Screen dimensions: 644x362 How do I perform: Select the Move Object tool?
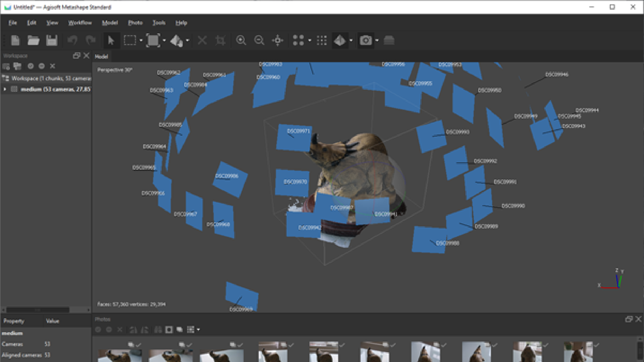(176, 41)
